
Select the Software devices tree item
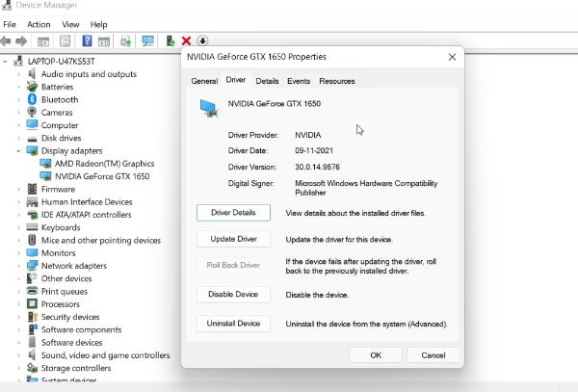click(71, 343)
